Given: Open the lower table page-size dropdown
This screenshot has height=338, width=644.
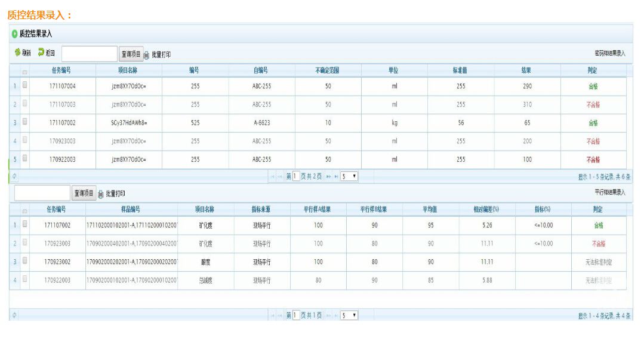Looking at the screenshot, I should point(349,315).
